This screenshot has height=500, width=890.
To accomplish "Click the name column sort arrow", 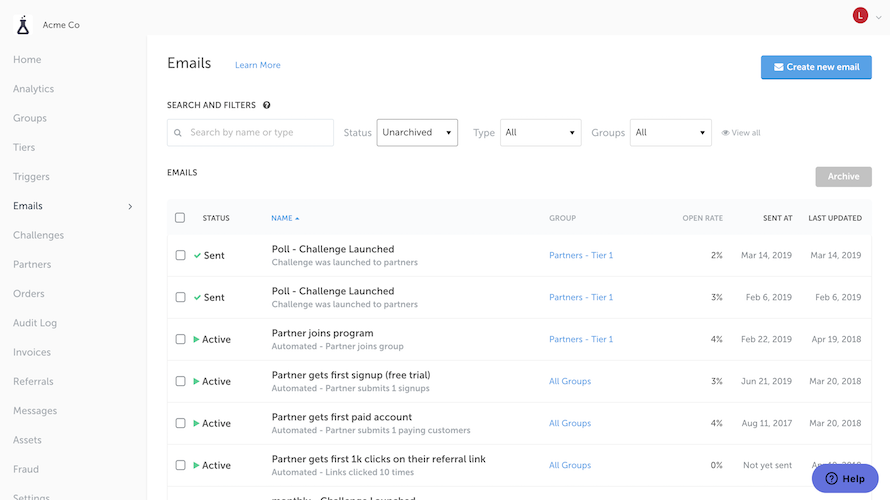I will click(x=297, y=219).
